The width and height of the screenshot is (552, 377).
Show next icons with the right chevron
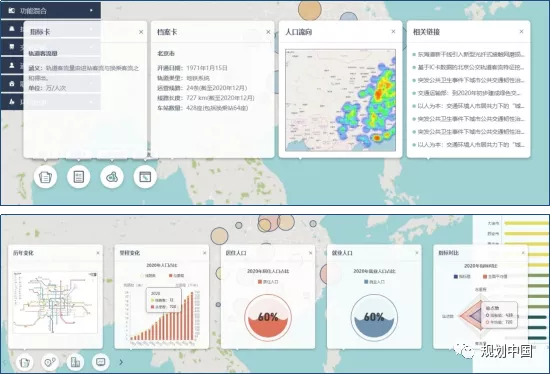[x=121, y=362]
